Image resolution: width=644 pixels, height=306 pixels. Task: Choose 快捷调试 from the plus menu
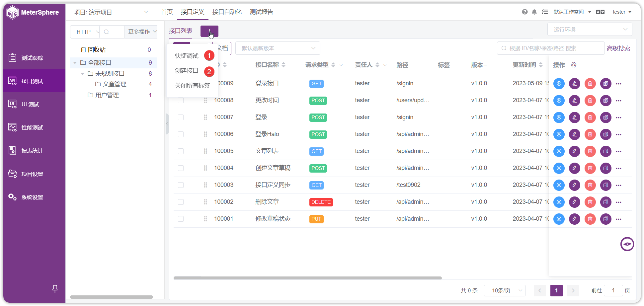pos(187,56)
